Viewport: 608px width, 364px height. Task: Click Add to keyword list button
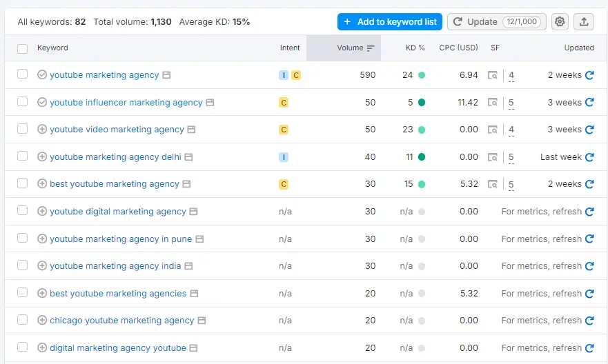[x=390, y=22]
